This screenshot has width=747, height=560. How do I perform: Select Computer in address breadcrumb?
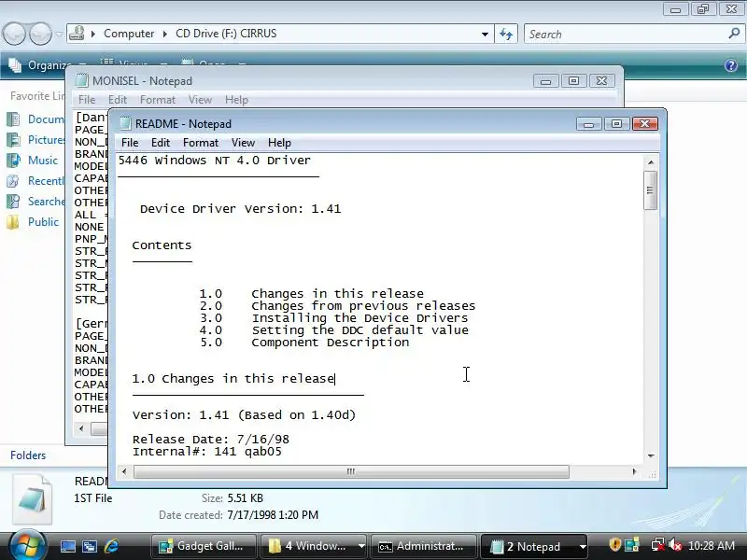129,34
